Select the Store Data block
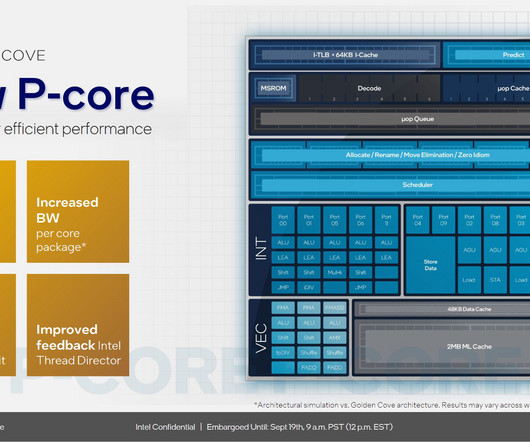Viewport: 530px width, 442px height. coord(430,265)
